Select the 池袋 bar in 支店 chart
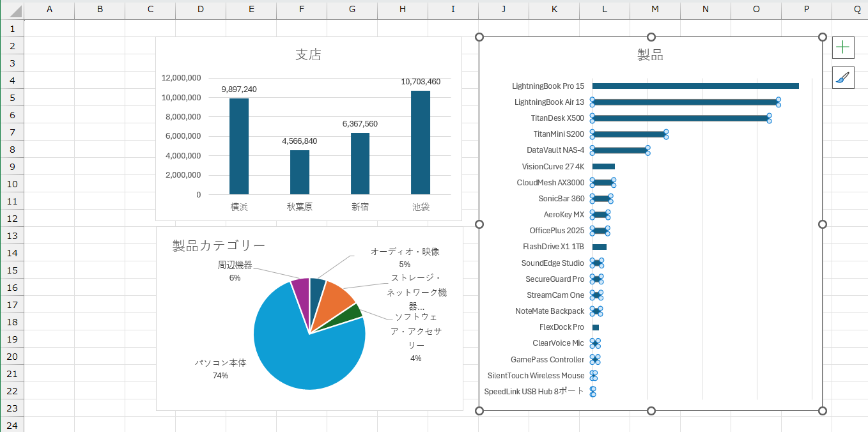Screen dimensions: 868x432 421,143
